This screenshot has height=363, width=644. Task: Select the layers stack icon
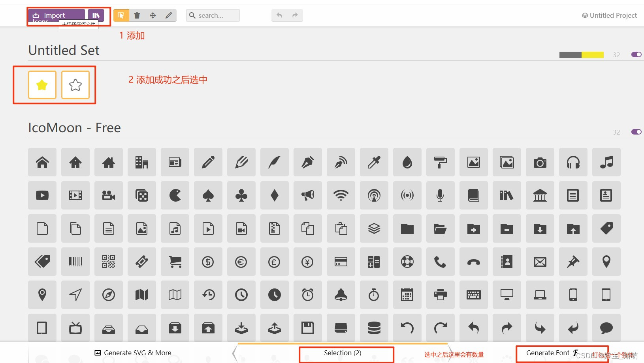click(x=374, y=228)
